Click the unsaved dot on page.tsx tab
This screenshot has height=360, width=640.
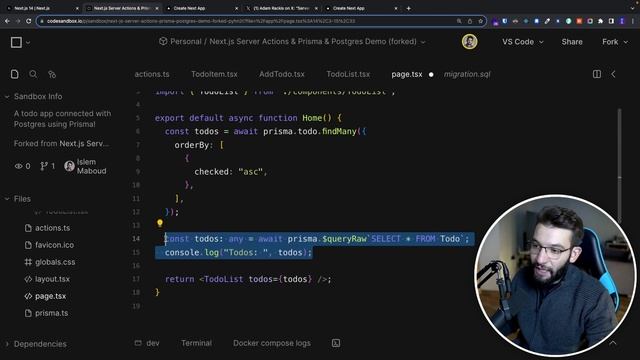[431, 75]
